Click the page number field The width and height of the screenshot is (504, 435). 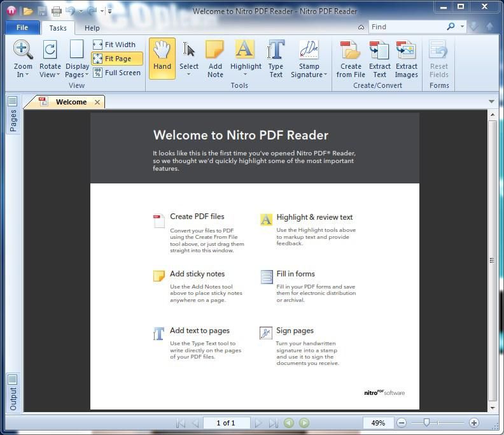tap(227, 423)
